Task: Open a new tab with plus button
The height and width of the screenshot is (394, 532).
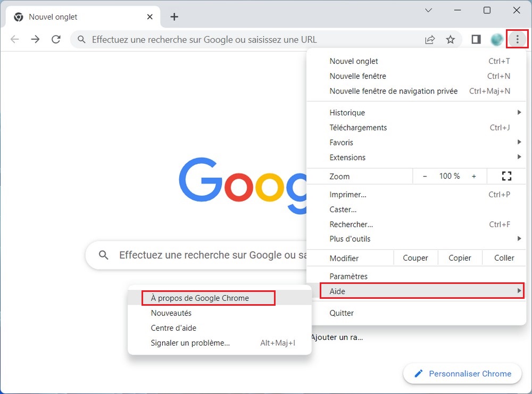Action: pos(174,16)
